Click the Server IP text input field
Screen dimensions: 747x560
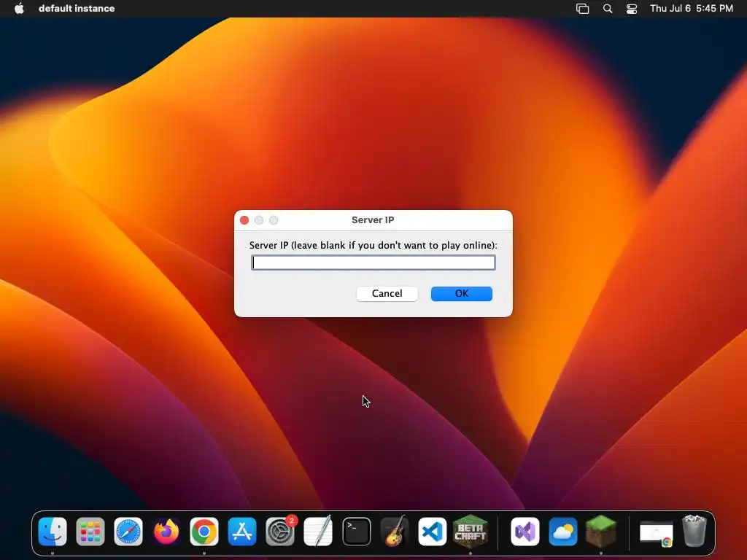pos(373,262)
